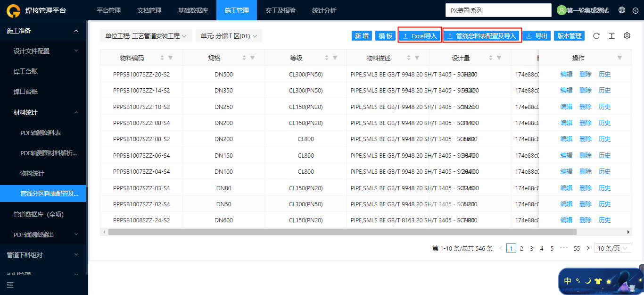The width and height of the screenshot is (644, 295).
Task: Expand 管道下料组对 sidebar group
Action: 43,255
